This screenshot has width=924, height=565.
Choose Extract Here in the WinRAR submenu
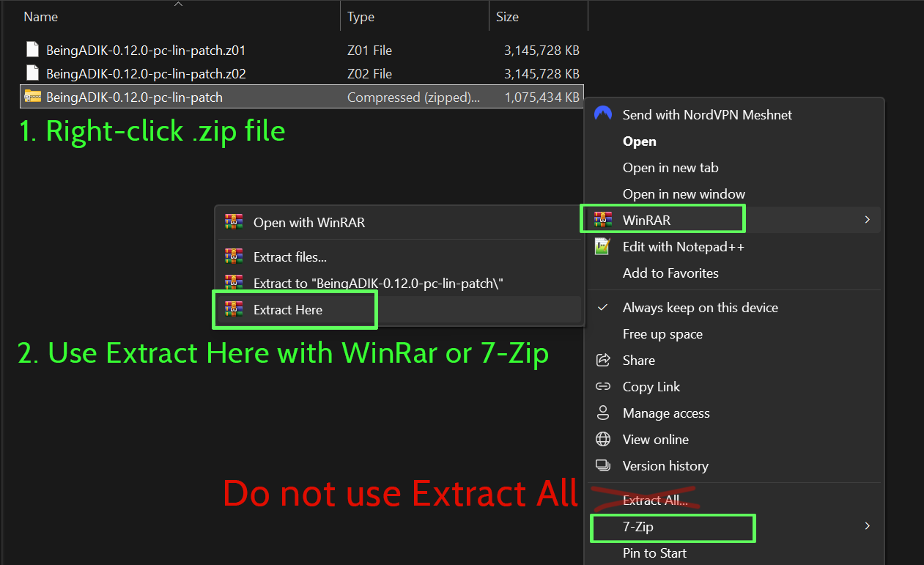[x=288, y=309]
